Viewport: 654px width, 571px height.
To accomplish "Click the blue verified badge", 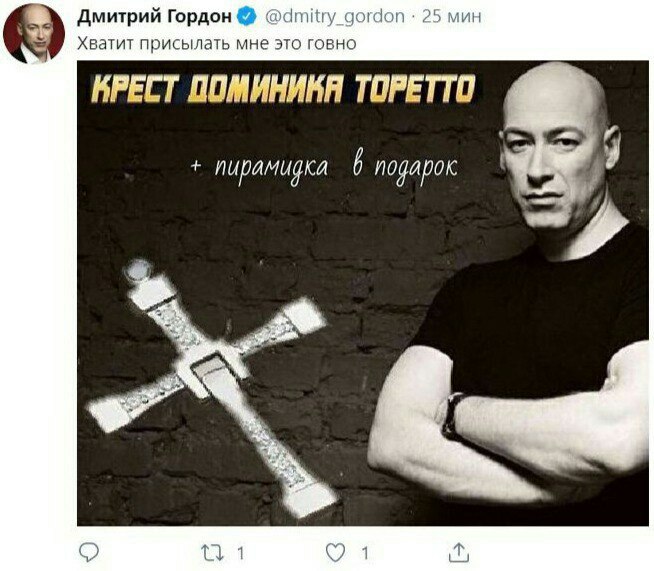I will (247, 16).
